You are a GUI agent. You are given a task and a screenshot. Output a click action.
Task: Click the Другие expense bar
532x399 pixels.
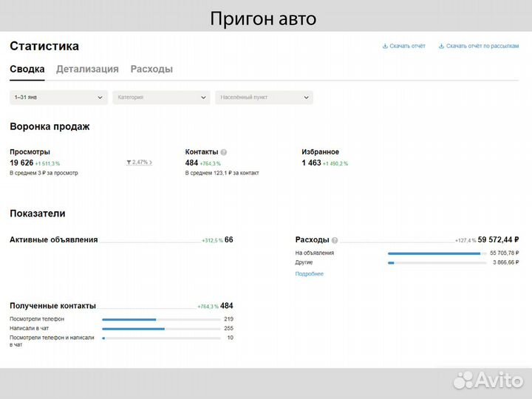[437, 263]
